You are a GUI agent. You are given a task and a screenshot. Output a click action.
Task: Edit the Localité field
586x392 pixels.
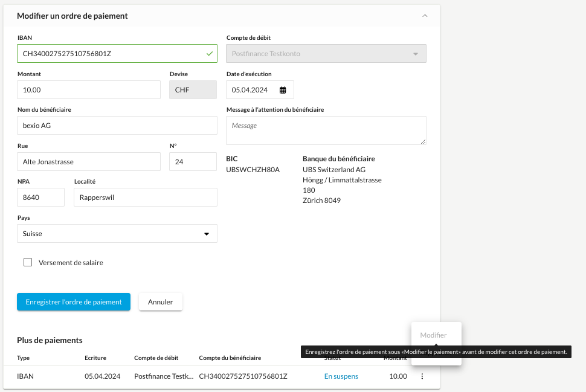click(x=146, y=198)
